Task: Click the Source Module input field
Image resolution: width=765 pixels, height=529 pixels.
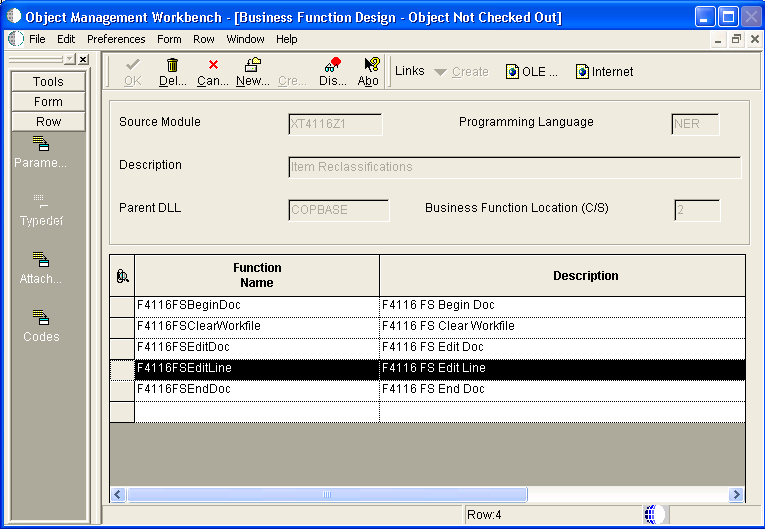Action: coord(335,124)
